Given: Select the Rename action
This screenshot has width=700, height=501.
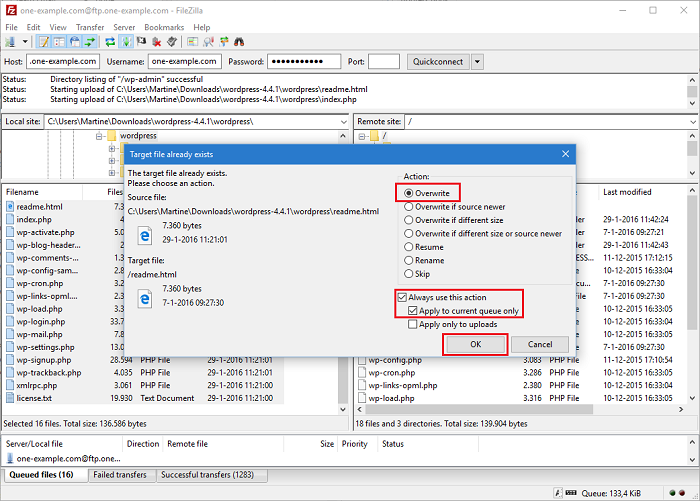Looking at the screenshot, I should pyautogui.click(x=424, y=260).
